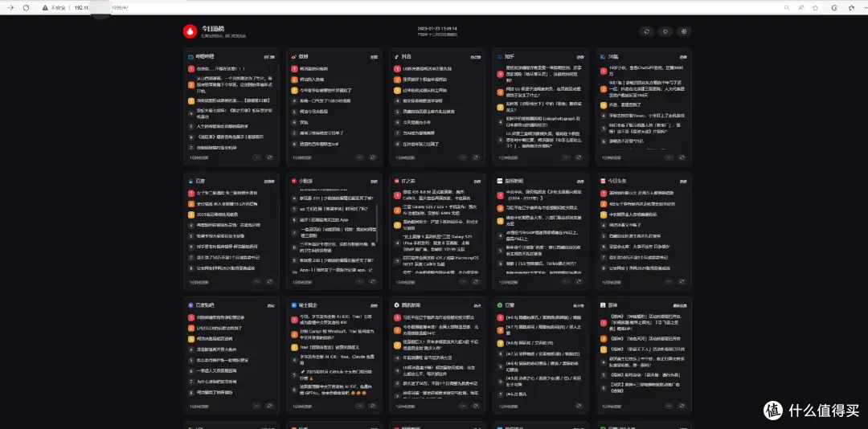Refresh the 少数派 card list
Viewport: 868px width, 429px height.
point(373,281)
